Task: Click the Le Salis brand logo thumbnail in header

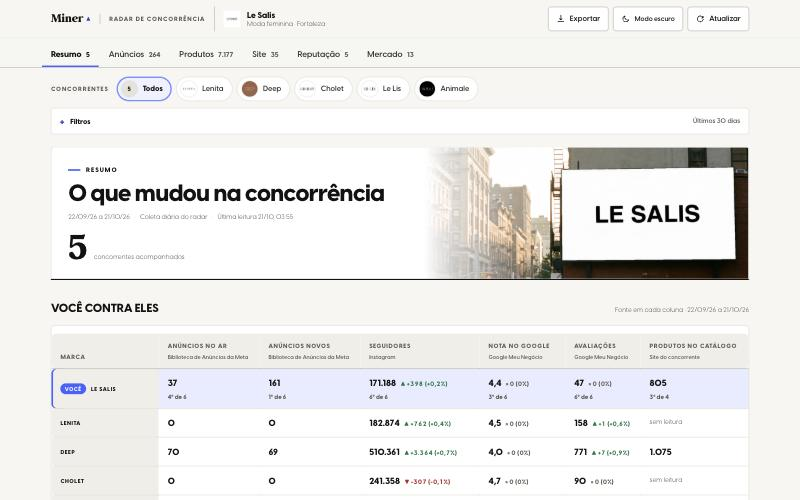Action: click(232, 19)
